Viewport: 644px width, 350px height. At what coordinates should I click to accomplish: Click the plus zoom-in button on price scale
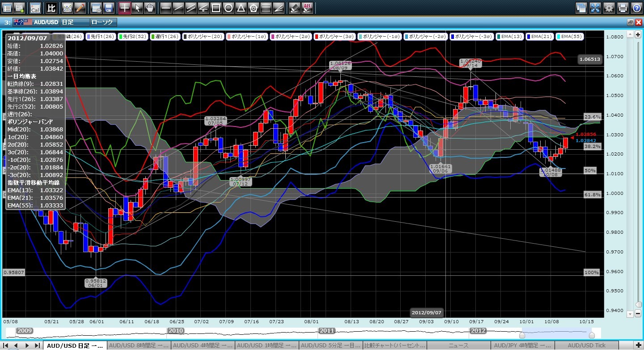click(638, 34)
